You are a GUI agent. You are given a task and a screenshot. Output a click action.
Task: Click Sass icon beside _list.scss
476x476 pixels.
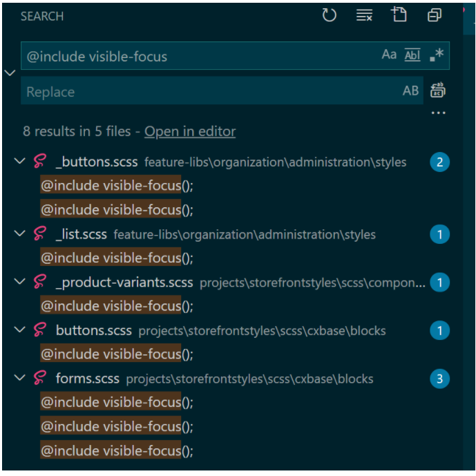tap(40, 234)
